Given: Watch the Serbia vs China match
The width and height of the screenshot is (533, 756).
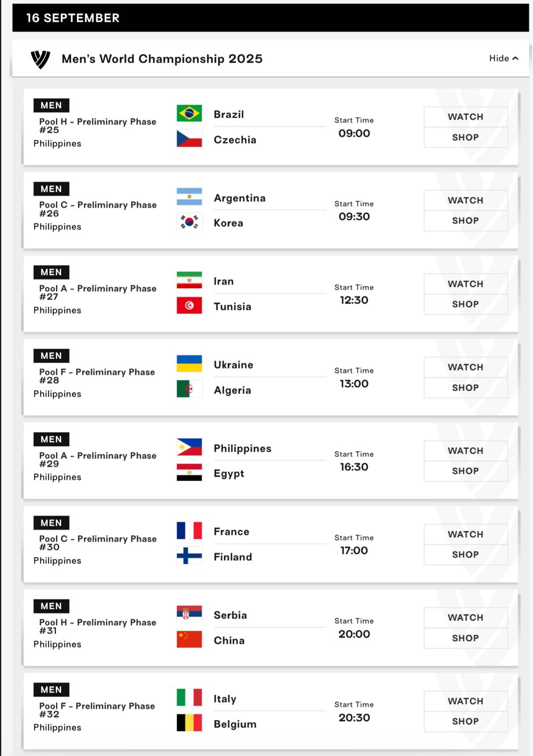Looking at the screenshot, I should pos(465,617).
